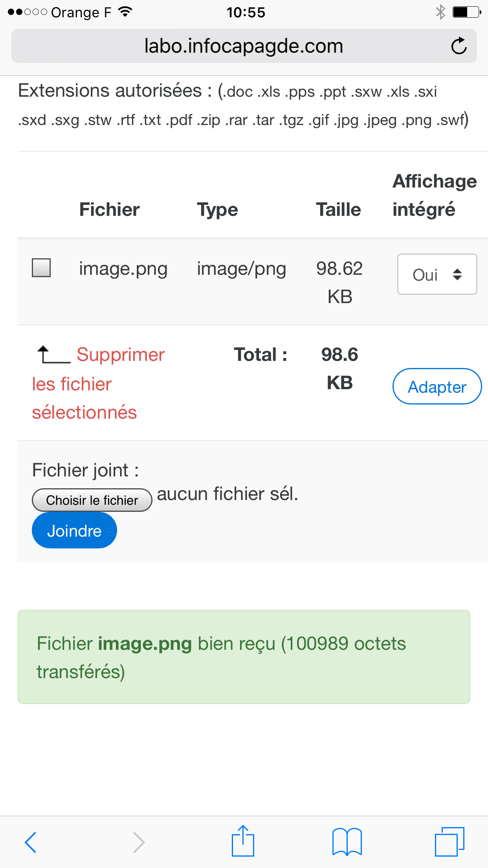Click the arrows on the Oui selector
The height and width of the screenshot is (868, 488).
pos(457,274)
